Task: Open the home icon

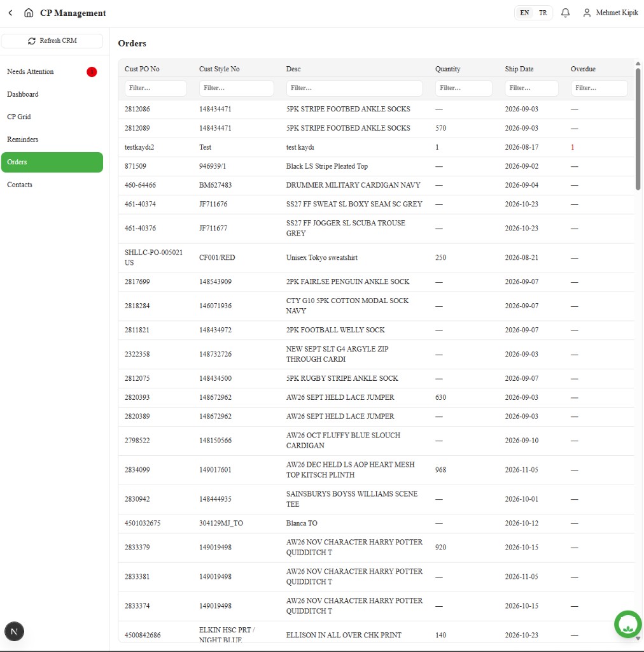Action: [29, 13]
